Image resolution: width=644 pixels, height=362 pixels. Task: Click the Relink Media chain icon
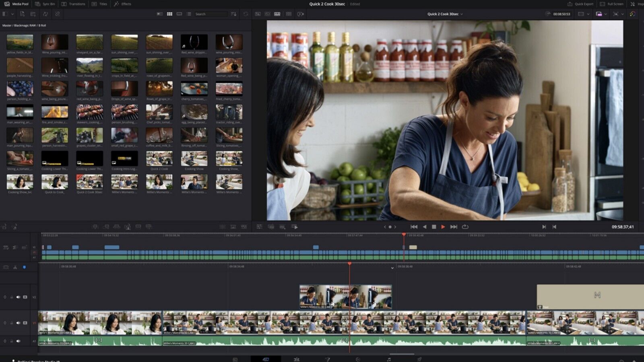click(57, 14)
